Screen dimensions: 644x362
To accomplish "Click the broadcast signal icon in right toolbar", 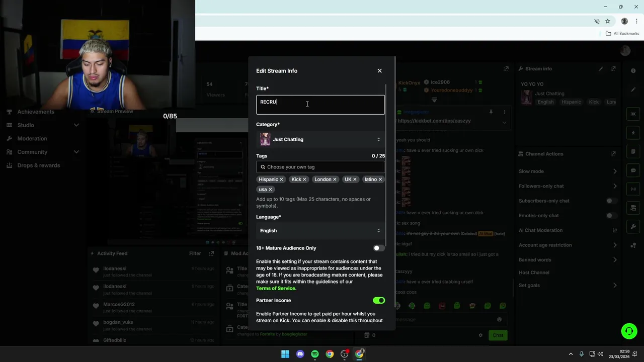I will tap(633, 189).
